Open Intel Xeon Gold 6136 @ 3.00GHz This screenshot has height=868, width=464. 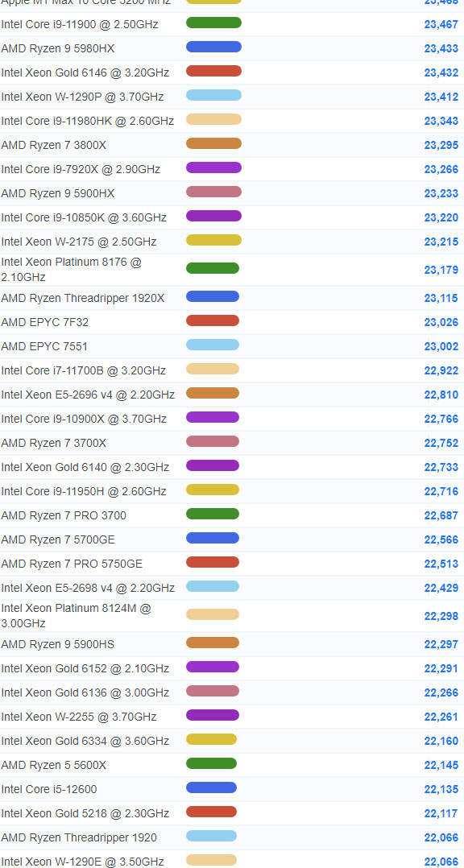pyautogui.click(x=85, y=692)
